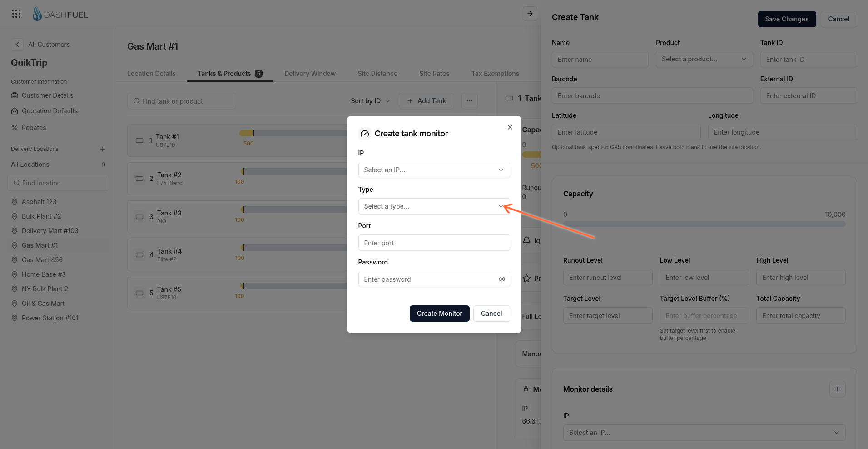Click the gauge icon in dialog title
This screenshot has width=868, height=449.
[x=364, y=134]
